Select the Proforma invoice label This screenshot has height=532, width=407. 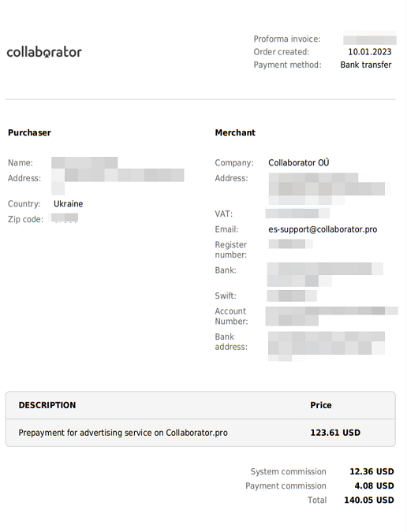click(287, 39)
